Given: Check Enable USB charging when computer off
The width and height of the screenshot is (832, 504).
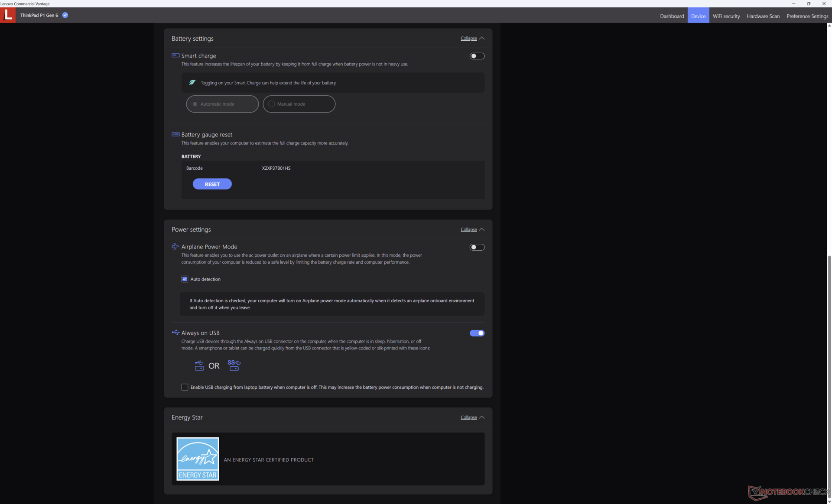Looking at the screenshot, I should click(185, 387).
